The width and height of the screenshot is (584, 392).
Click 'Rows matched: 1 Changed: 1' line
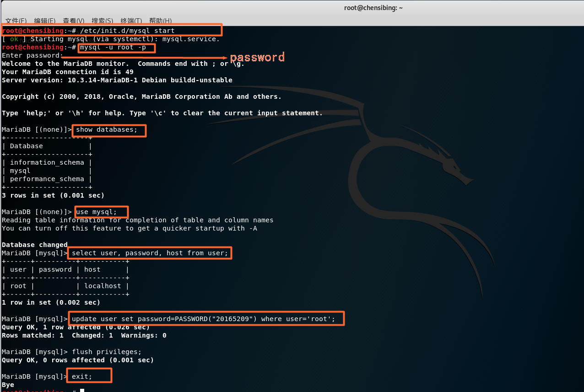point(84,335)
